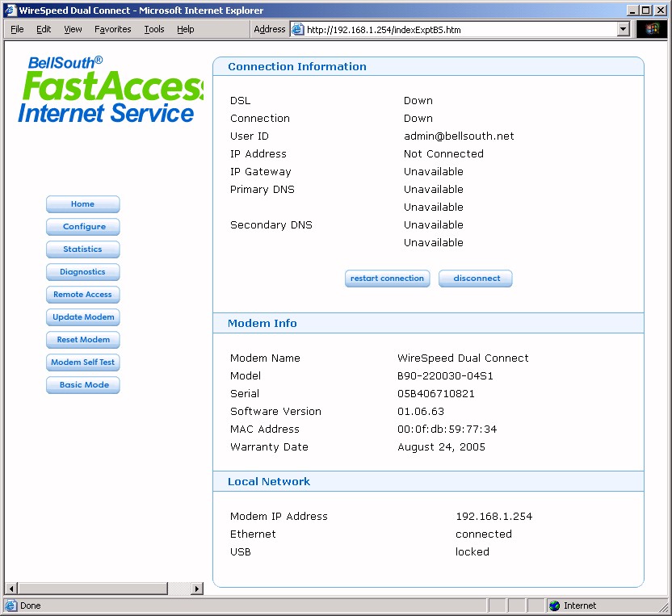Click the Ethernet status connected

pos(484,534)
